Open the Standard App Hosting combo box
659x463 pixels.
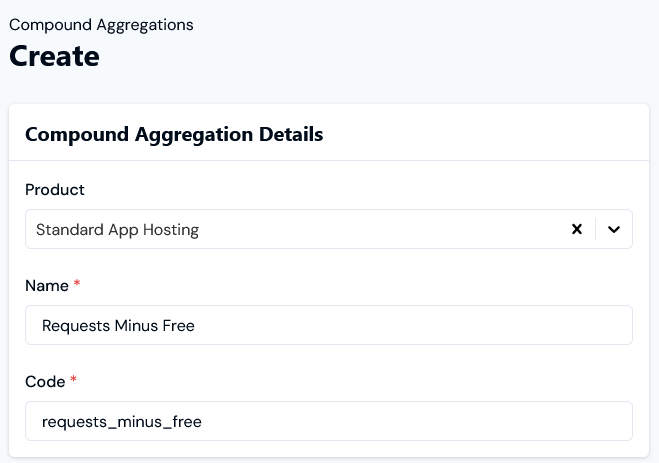pos(329,229)
